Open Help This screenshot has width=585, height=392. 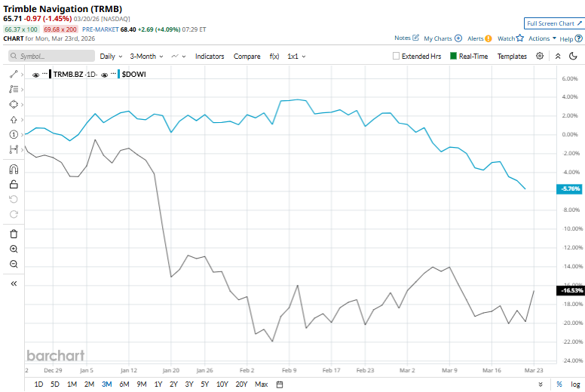coord(571,38)
